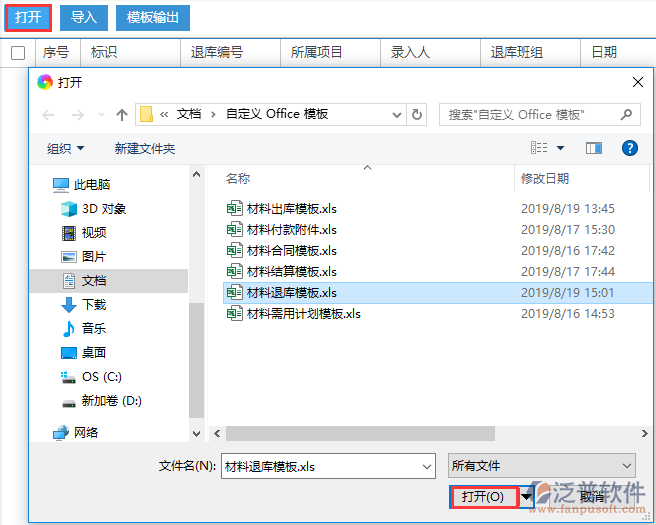656x525 pixels.
Task: Expand the view options dropdown arrow
Action: pyautogui.click(x=561, y=148)
